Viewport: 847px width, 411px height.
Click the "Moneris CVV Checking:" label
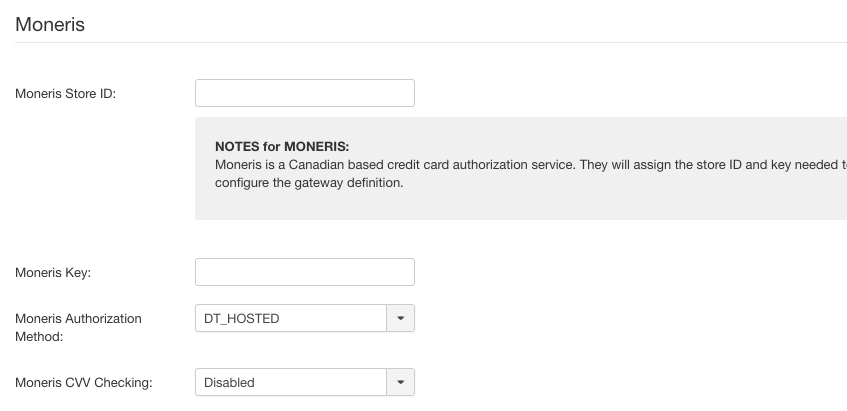(x=84, y=382)
